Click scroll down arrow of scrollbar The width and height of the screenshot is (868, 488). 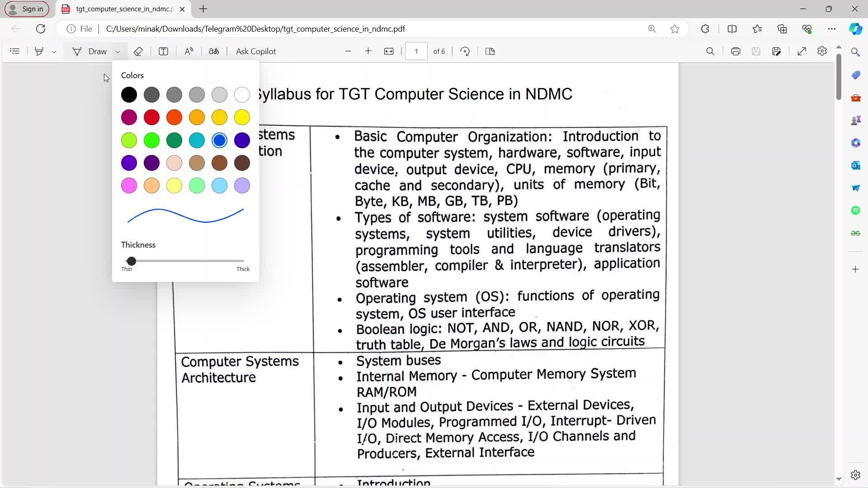coord(839,479)
